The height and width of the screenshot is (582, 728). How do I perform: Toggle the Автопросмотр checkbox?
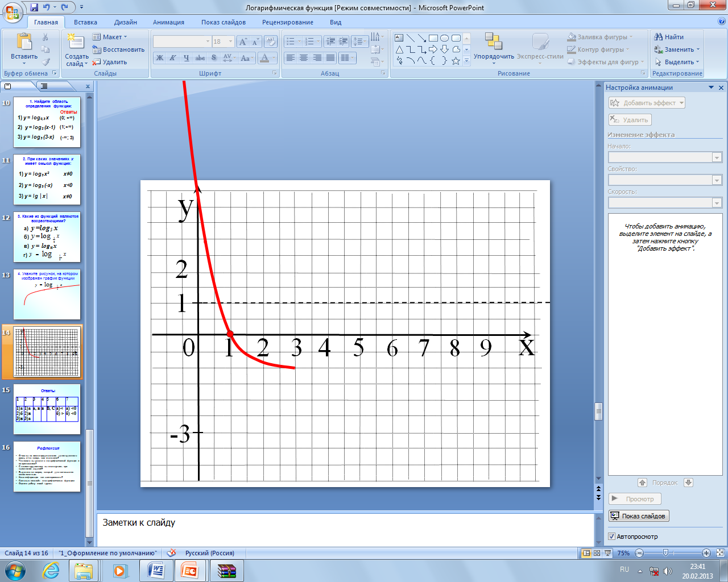click(612, 537)
